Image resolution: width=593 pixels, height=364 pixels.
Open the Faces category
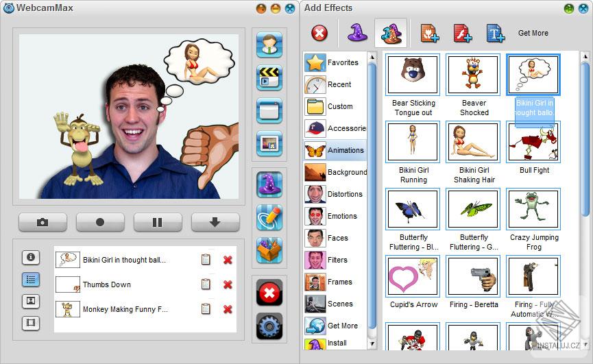pyautogui.click(x=335, y=238)
